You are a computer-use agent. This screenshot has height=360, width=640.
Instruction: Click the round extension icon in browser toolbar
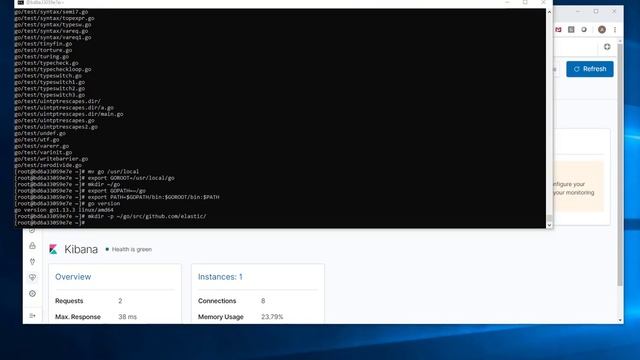(x=584, y=29)
